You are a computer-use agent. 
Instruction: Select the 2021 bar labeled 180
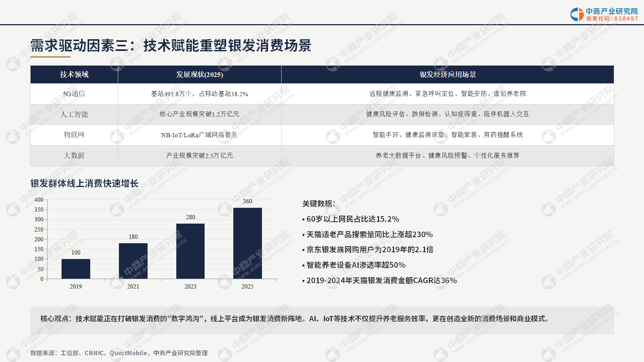click(133, 261)
